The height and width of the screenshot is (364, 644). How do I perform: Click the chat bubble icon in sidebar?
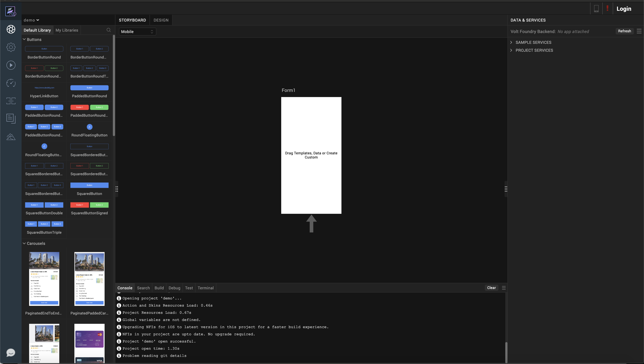click(x=10, y=353)
